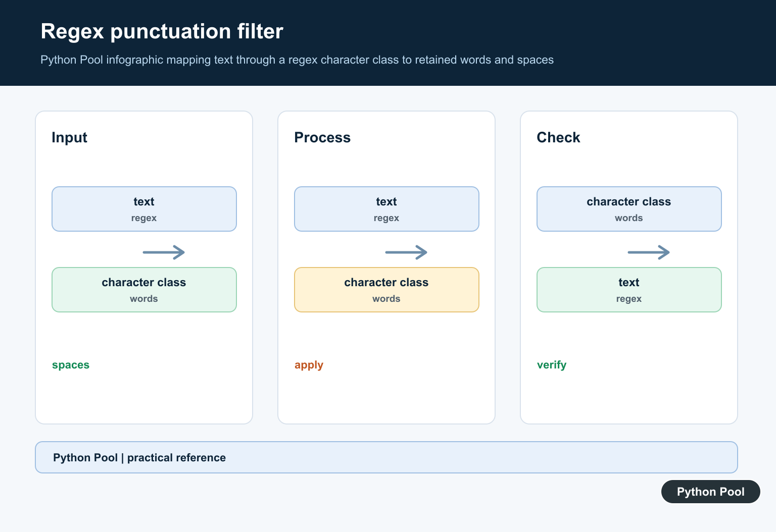
Task: Click the yellow character class box in Process card
Action: [x=386, y=290]
